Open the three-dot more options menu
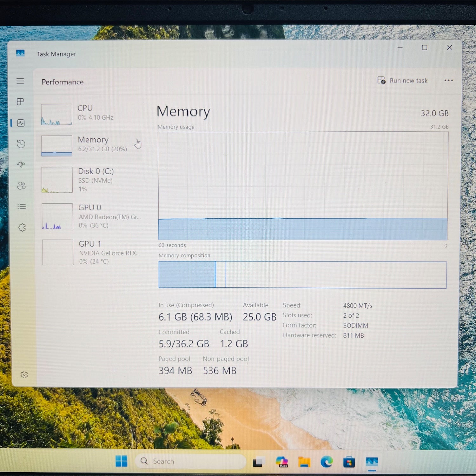 448,81
